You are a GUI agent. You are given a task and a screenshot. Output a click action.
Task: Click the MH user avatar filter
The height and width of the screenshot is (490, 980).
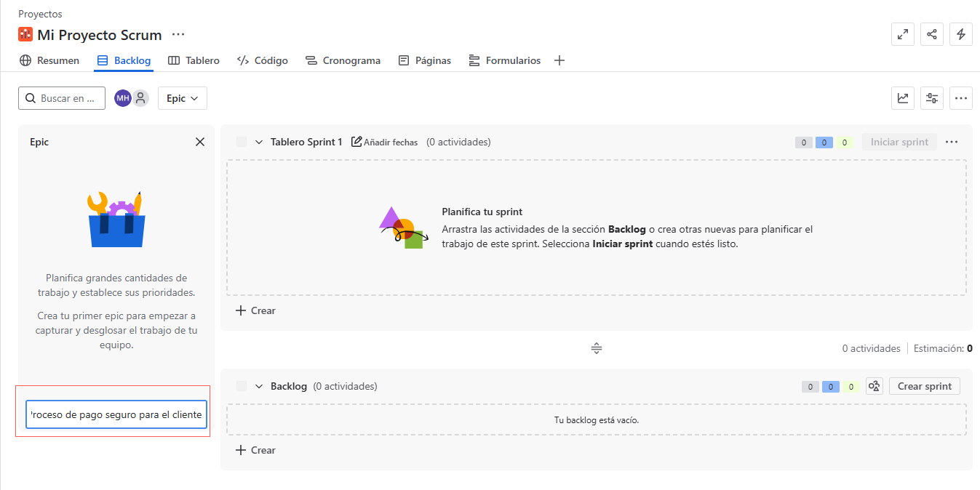tap(123, 98)
